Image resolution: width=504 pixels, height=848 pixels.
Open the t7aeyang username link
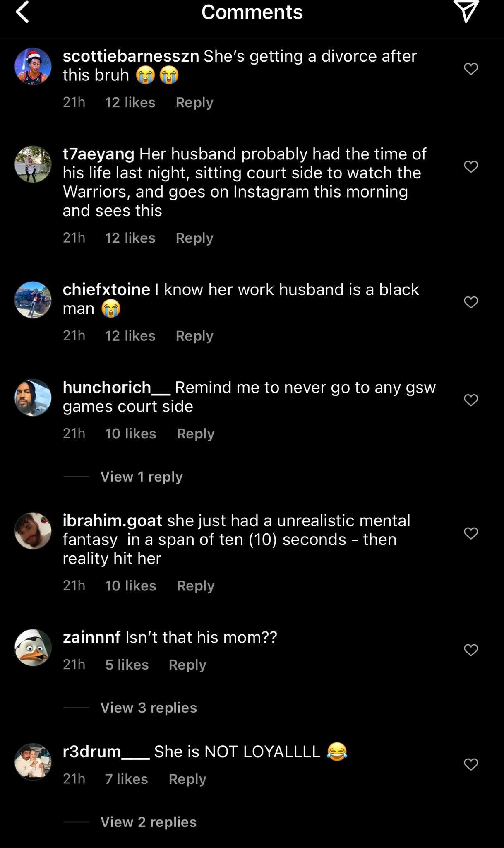pyautogui.click(x=98, y=154)
